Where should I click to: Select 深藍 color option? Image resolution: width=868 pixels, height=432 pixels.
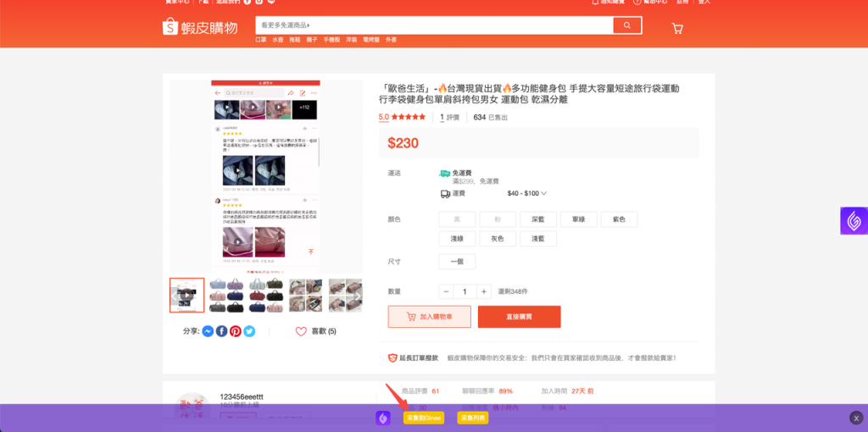pyautogui.click(x=538, y=219)
